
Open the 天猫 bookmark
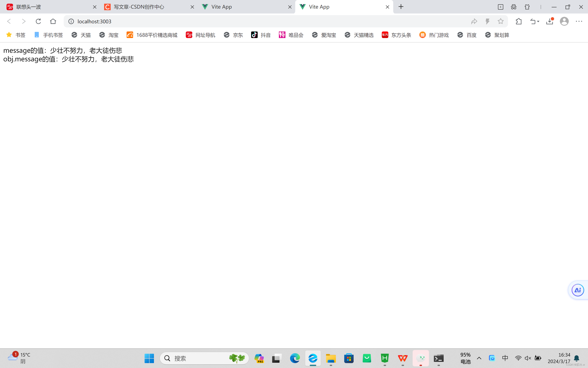click(x=81, y=35)
